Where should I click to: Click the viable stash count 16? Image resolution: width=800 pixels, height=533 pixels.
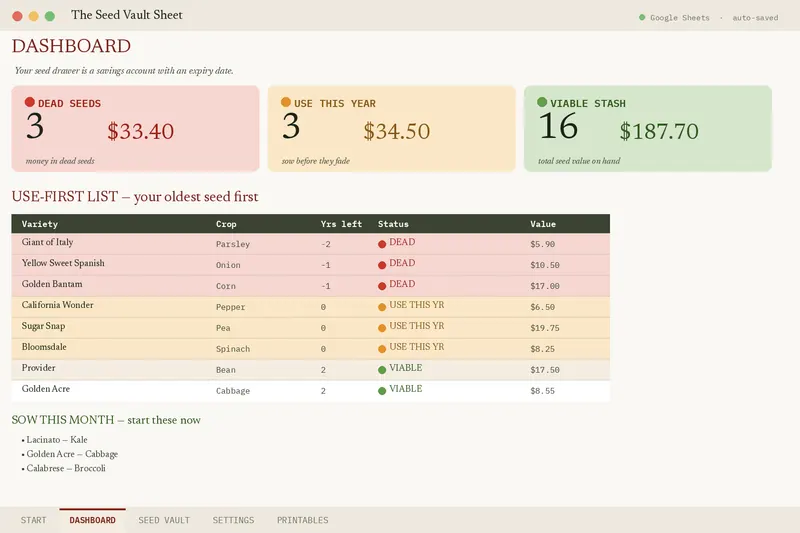click(x=558, y=126)
